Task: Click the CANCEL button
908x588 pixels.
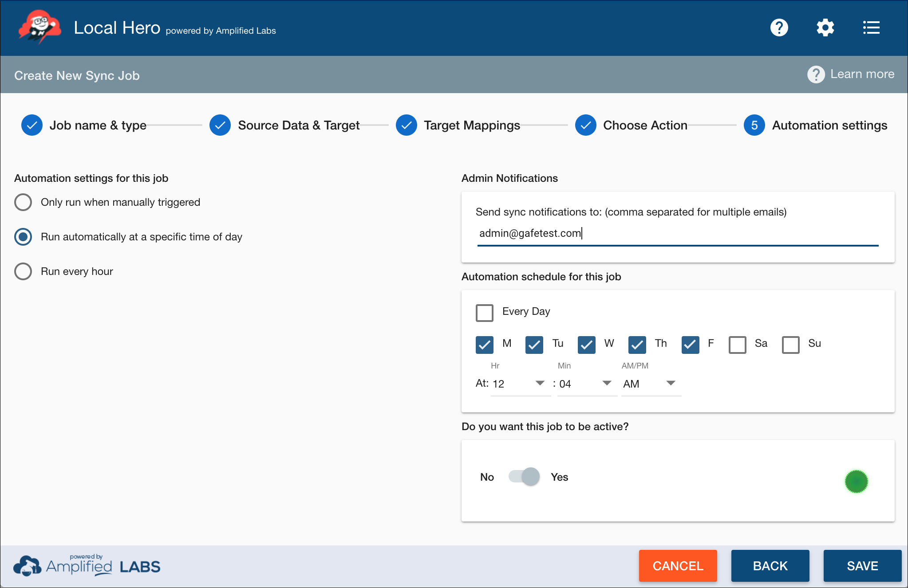Action: coord(678,566)
